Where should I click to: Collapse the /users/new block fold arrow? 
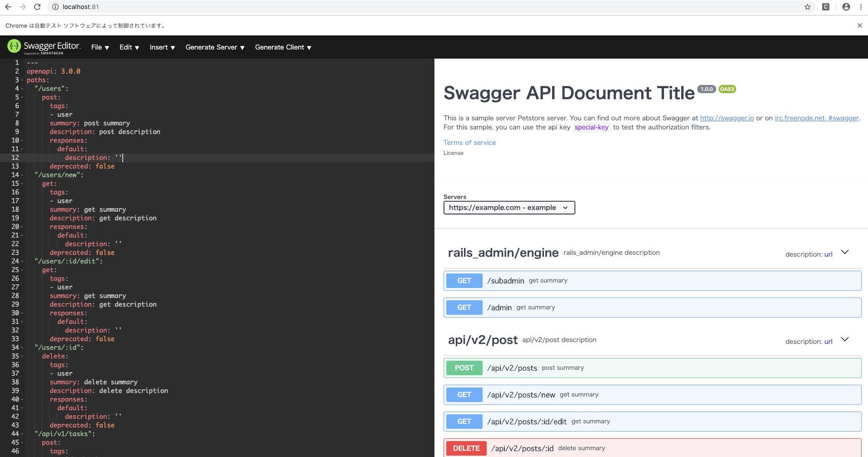point(22,175)
